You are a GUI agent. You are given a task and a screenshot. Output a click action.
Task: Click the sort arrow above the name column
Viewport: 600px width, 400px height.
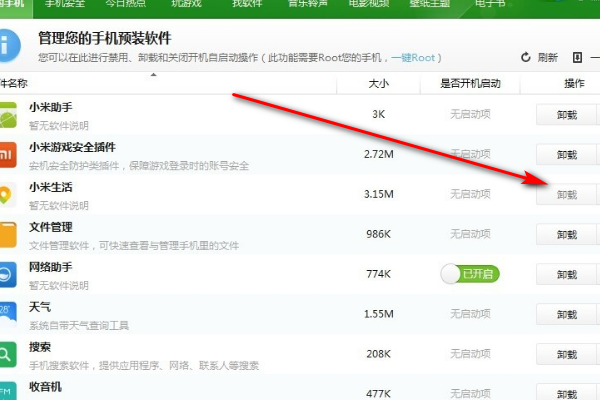tap(153, 75)
